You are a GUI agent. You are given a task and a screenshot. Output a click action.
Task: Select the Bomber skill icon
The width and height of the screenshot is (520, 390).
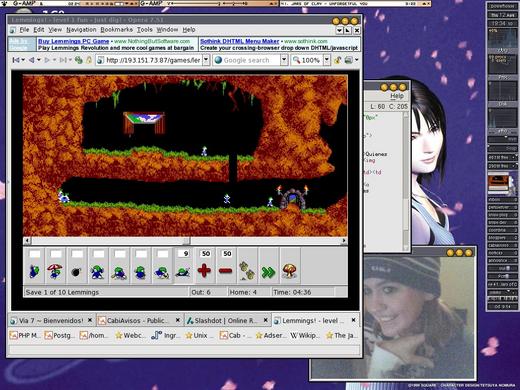tap(77, 266)
